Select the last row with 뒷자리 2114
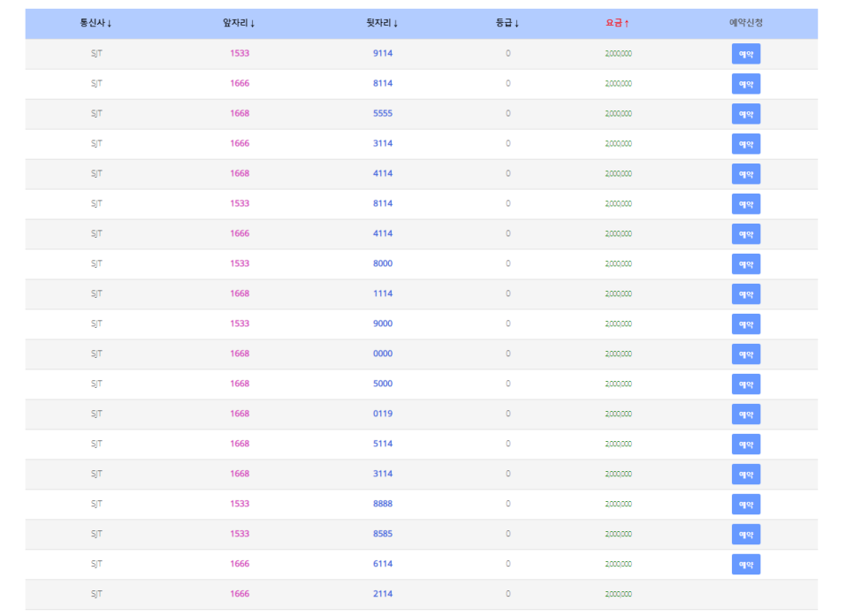 [x=383, y=594]
